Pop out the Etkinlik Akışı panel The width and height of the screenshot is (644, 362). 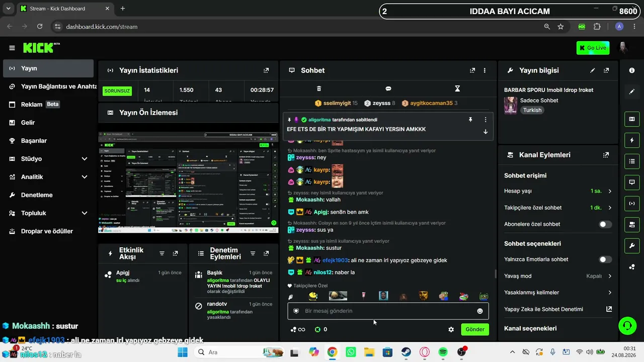coord(175,253)
